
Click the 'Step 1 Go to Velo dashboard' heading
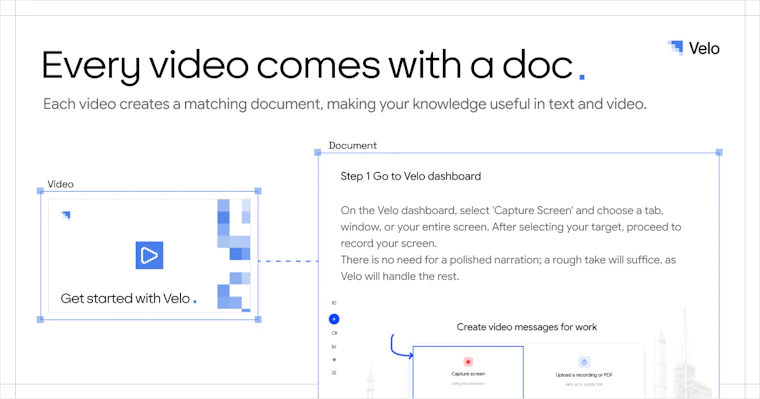pyautogui.click(x=411, y=176)
